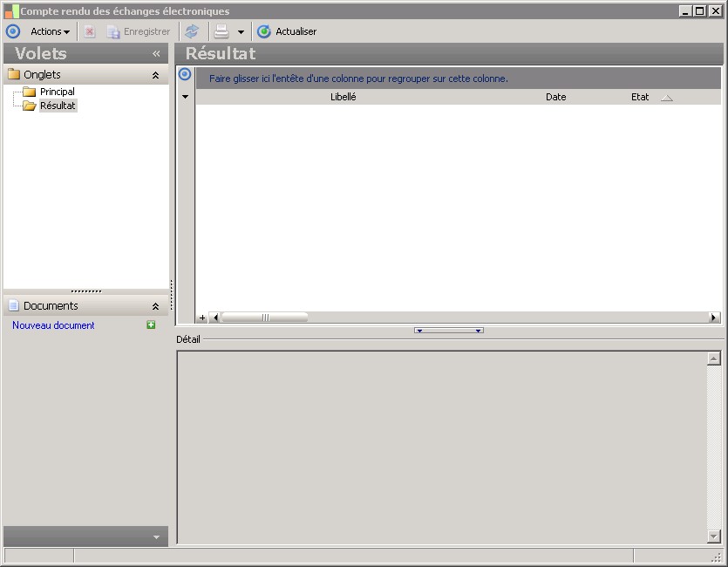Viewport: 728px width, 567px height.
Task: Click the grid horizontal scrollbar left arrow
Action: click(x=215, y=318)
